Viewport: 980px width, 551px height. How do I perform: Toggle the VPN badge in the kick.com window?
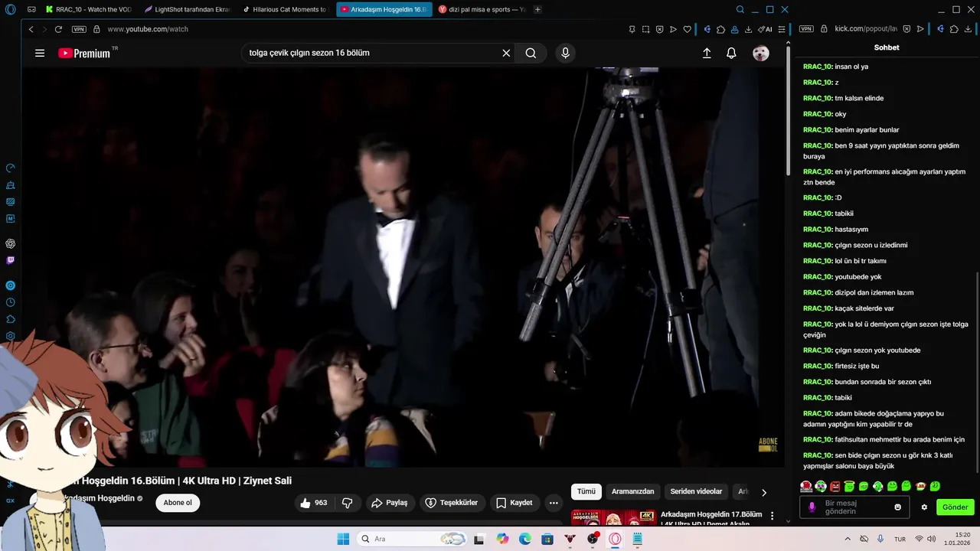pyautogui.click(x=806, y=29)
